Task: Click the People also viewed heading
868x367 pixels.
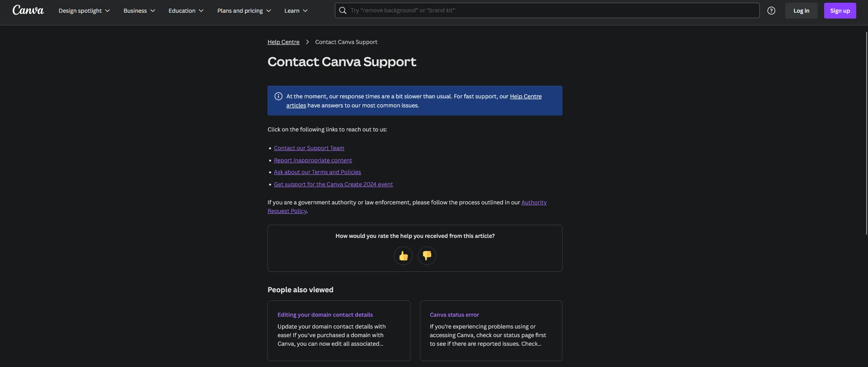Action: click(300, 290)
